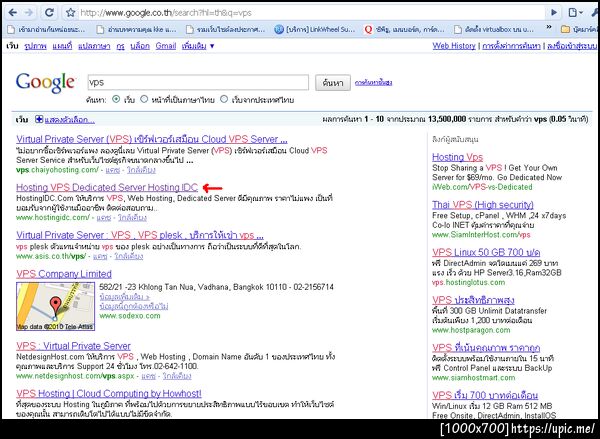Open the LinkWheel bookmark
The width and height of the screenshot is (600, 439).
pos(315,29)
